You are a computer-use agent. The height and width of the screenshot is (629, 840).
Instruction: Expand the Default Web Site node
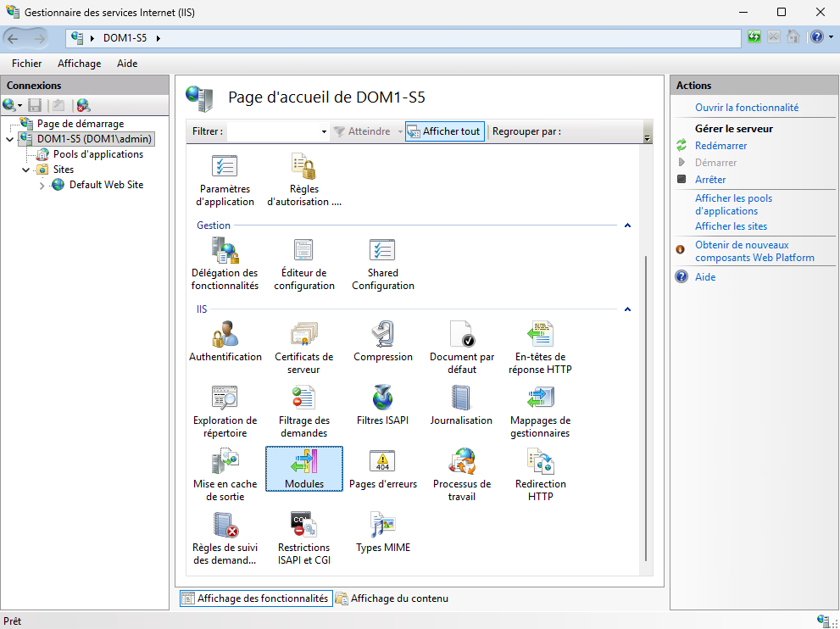click(42, 186)
